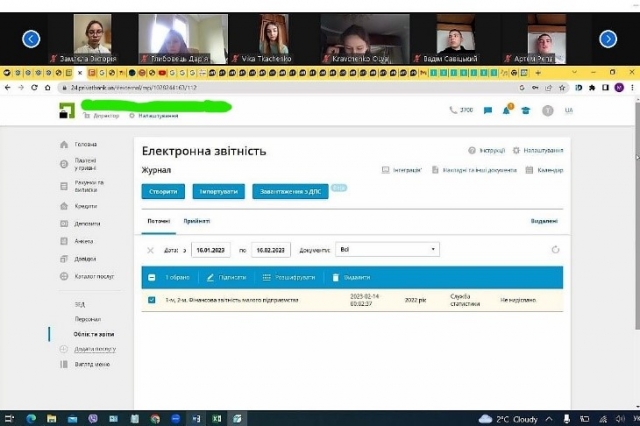Image resolution: width=640 pixels, height=426 pixels.
Task: Select Vika Tkachenko video thumbnail
Action: [274, 39]
